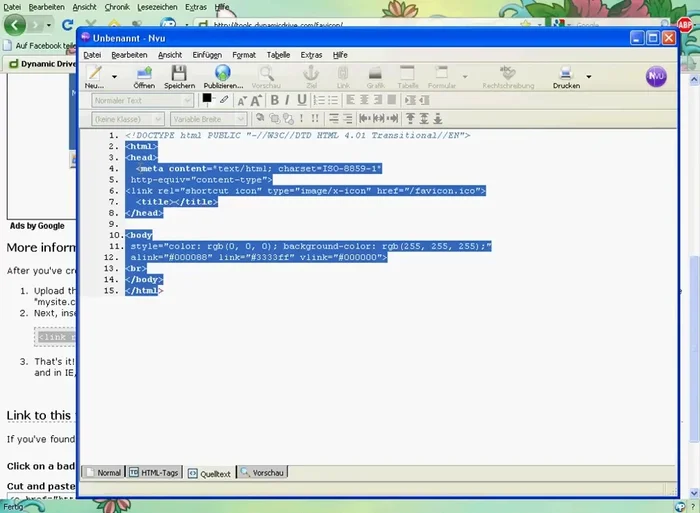
Task: Open the Variable Breite font dropdown
Action: tap(208, 119)
